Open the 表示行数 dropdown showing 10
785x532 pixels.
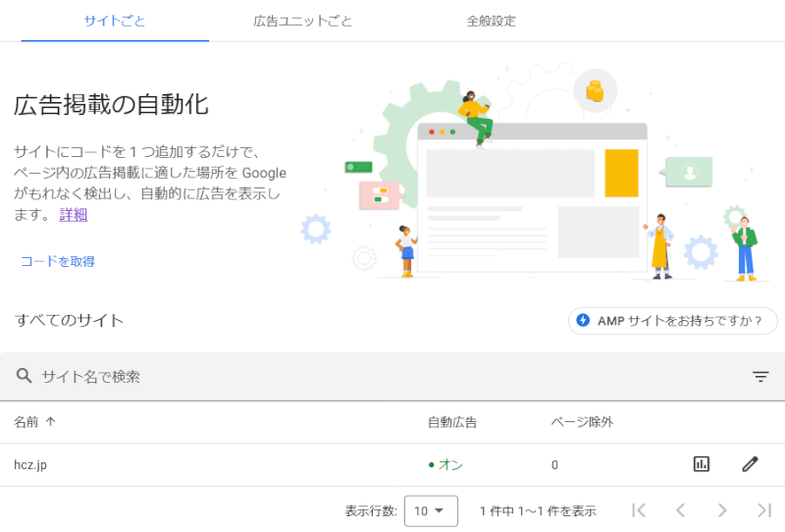pos(431,511)
